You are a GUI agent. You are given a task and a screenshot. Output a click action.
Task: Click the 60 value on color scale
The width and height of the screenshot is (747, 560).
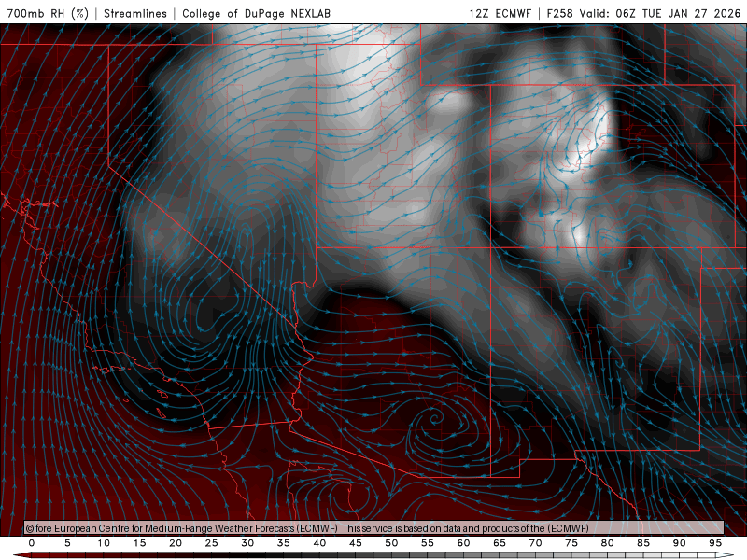(x=463, y=543)
